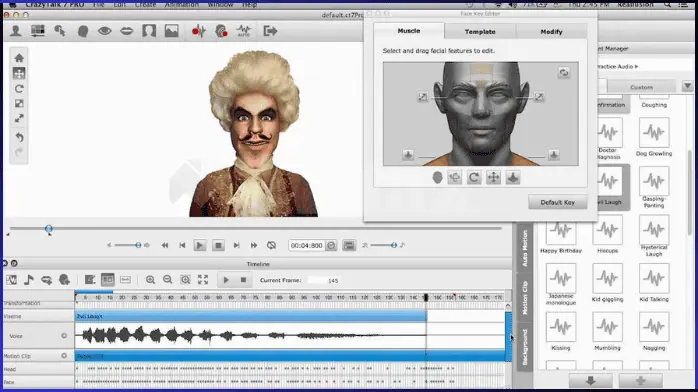Select the face orientation head icon
The image size is (698, 392).
point(83,31)
